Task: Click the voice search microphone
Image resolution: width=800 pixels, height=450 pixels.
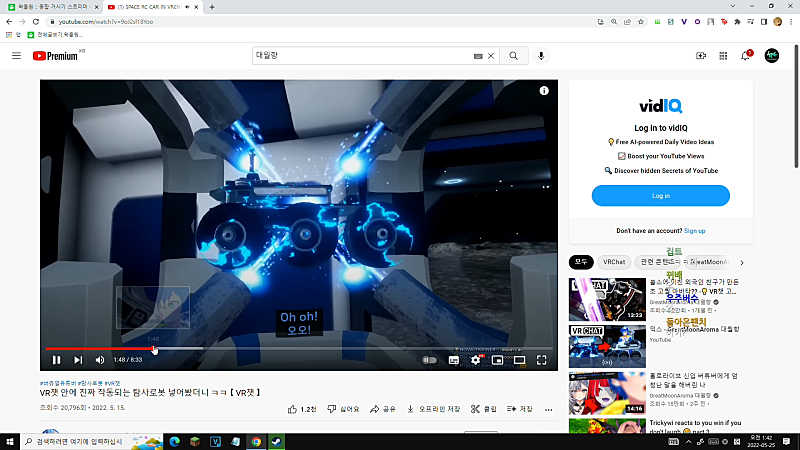Action: pyautogui.click(x=541, y=56)
